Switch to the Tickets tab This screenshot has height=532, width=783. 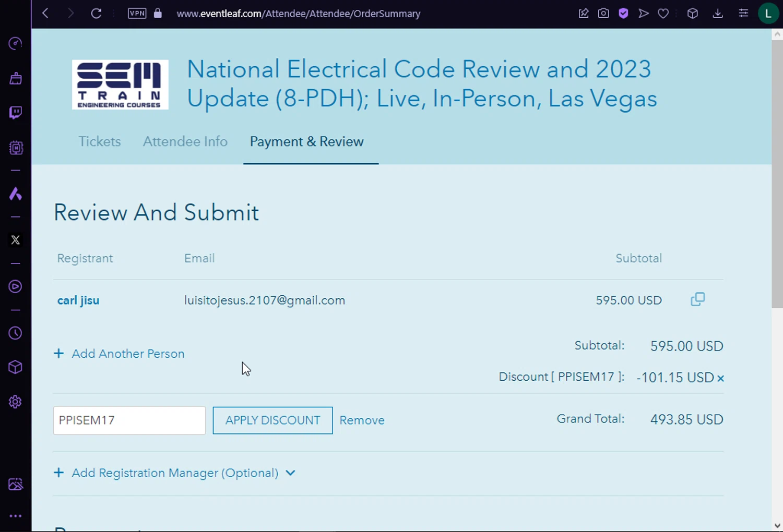pyautogui.click(x=100, y=142)
